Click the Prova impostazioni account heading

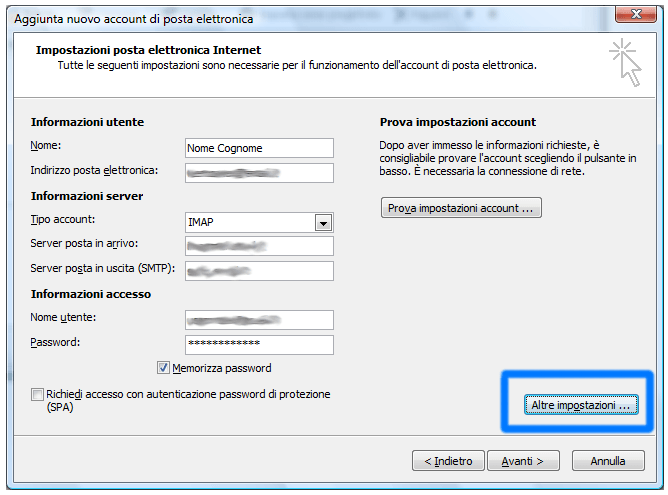[x=458, y=122]
